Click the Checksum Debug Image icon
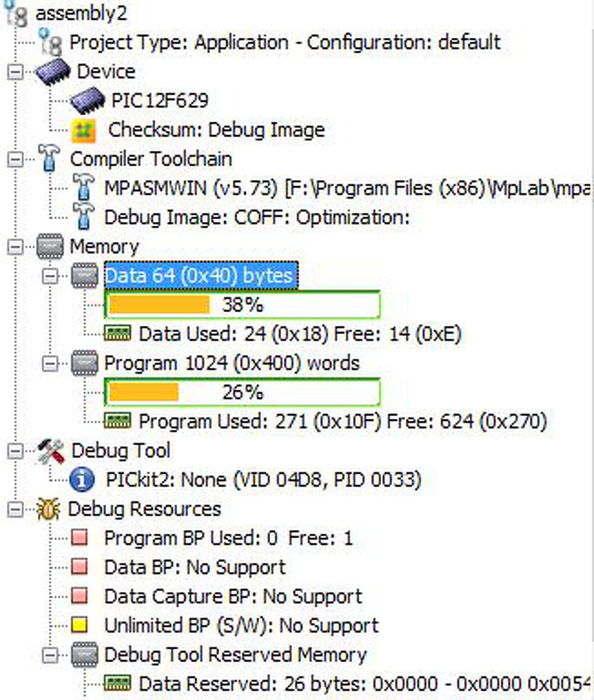The width and height of the screenshot is (594, 700). (x=84, y=130)
